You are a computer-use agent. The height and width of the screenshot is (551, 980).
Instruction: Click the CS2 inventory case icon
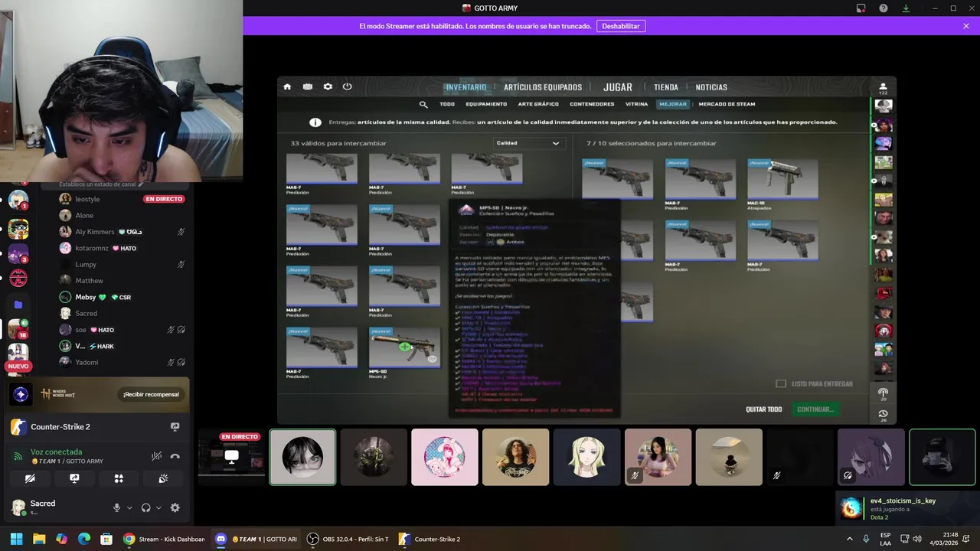point(307,87)
